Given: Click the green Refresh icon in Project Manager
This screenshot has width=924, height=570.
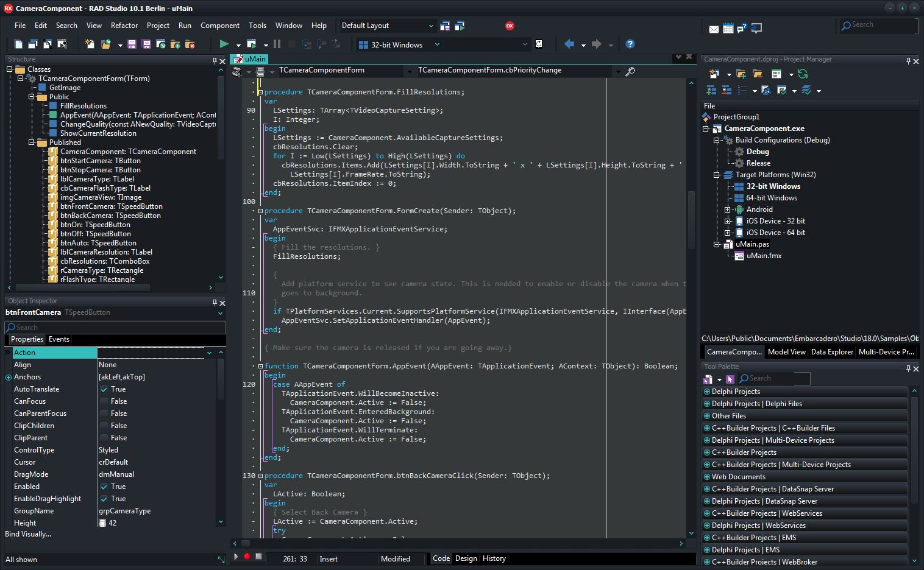Looking at the screenshot, I should pos(803,74).
